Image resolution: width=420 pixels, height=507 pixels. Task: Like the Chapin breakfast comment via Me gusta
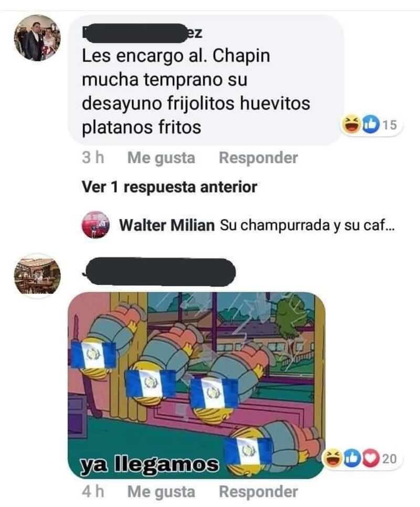click(x=161, y=158)
